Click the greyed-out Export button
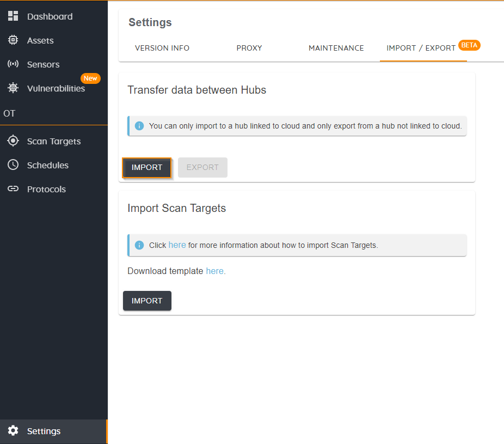Screen dimensions: 504x444 click(x=202, y=167)
